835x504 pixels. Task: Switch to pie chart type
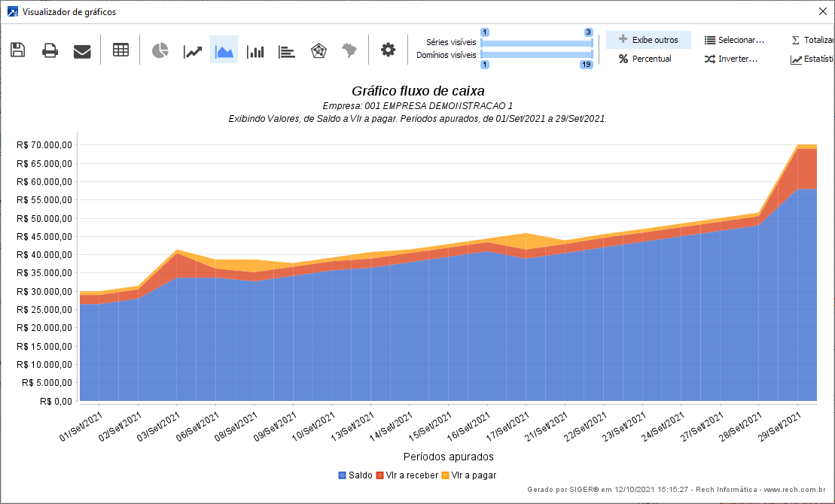click(160, 50)
